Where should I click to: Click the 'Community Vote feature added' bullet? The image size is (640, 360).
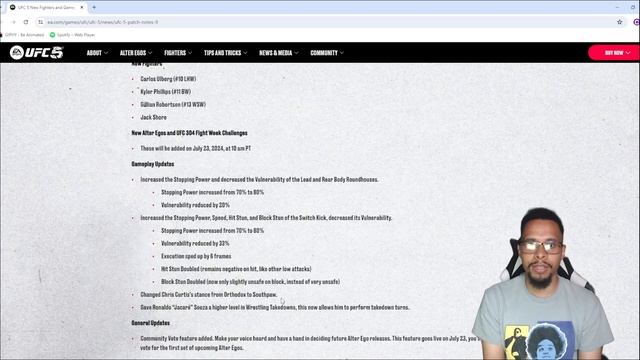point(310,343)
